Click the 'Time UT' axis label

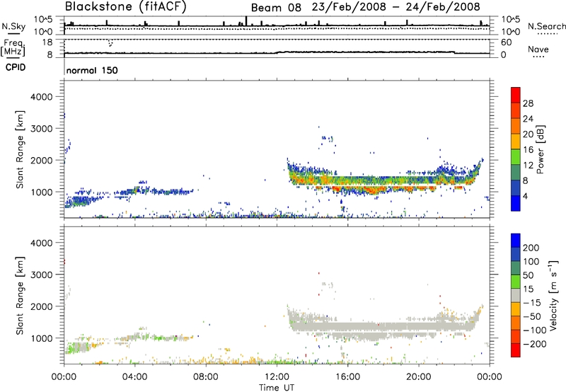tap(277, 388)
